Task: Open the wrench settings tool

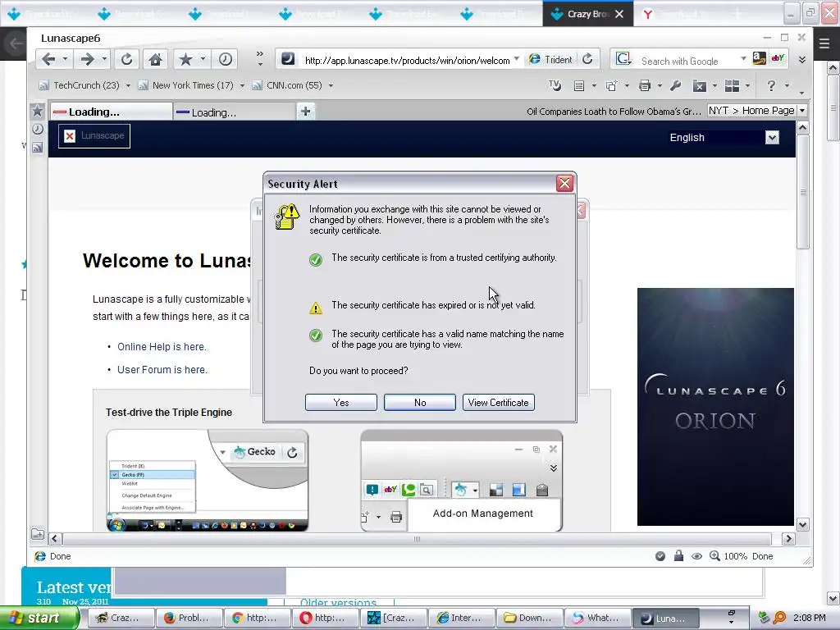Action: pos(676,85)
